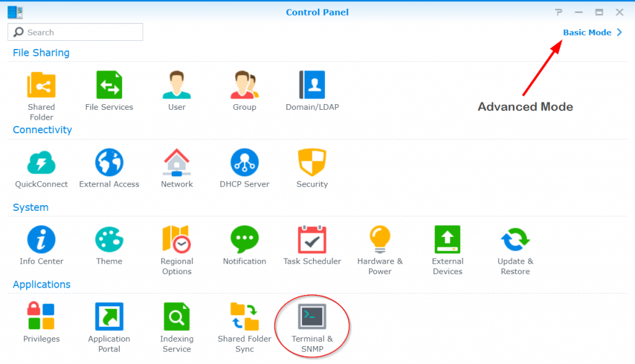Switch to Basic Mode
The width and height of the screenshot is (635, 364).
pos(585,32)
